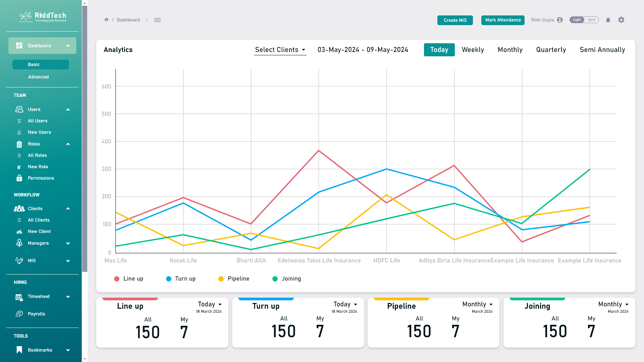
Task: Open the Permissions link
Action: [x=41, y=178]
